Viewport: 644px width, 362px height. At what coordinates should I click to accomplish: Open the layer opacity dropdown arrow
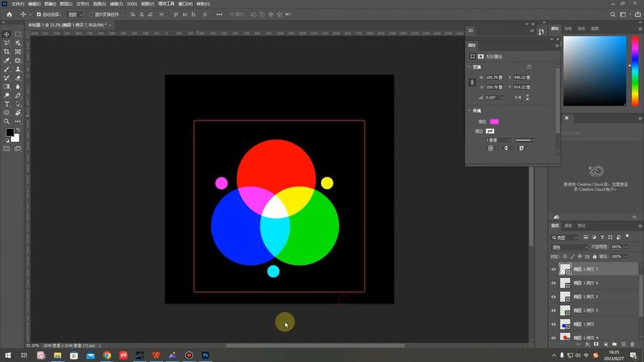(626, 247)
